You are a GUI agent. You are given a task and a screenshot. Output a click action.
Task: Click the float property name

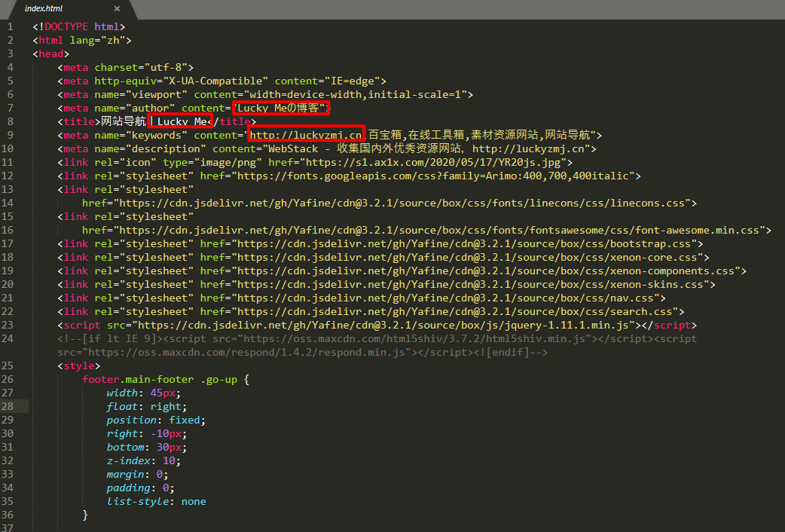(x=122, y=405)
